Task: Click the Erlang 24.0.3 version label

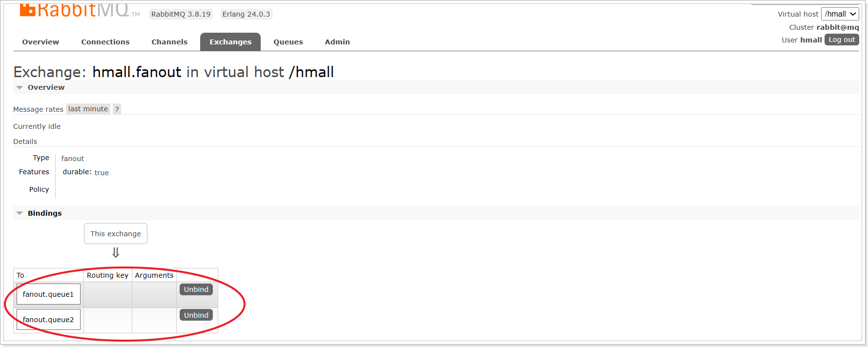Action: point(246,14)
